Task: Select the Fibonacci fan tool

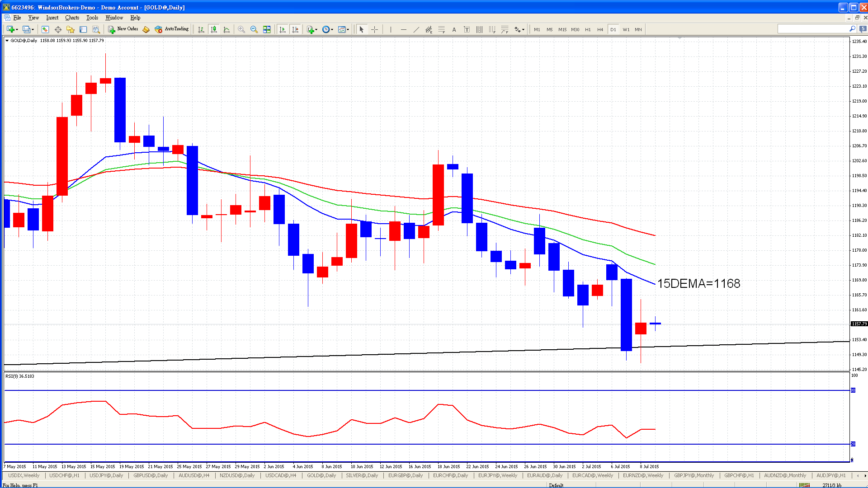Action: 505,29
